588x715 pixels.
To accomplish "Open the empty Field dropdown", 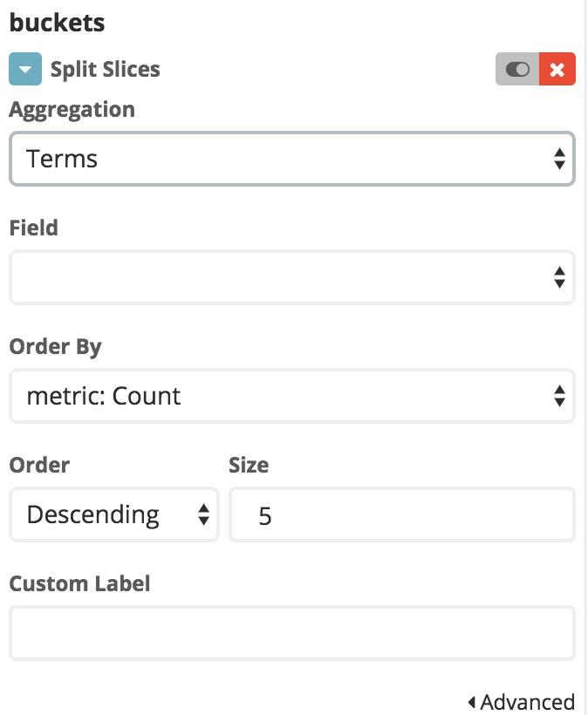I will point(291,277).
